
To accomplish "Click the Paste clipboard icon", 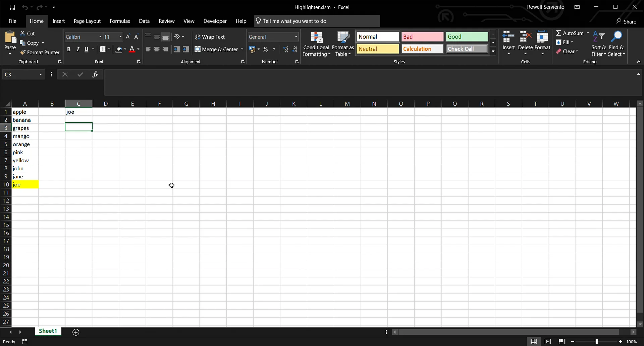I will [x=10, y=38].
